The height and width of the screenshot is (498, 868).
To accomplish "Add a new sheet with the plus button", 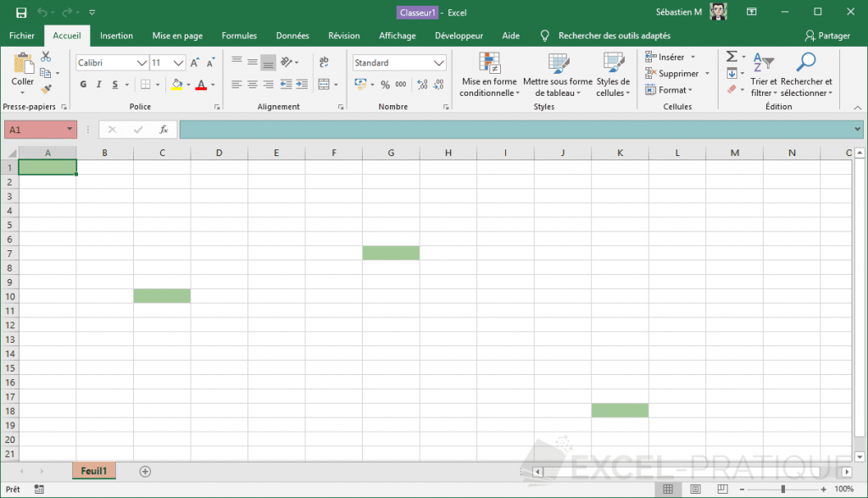I will click(x=145, y=471).
